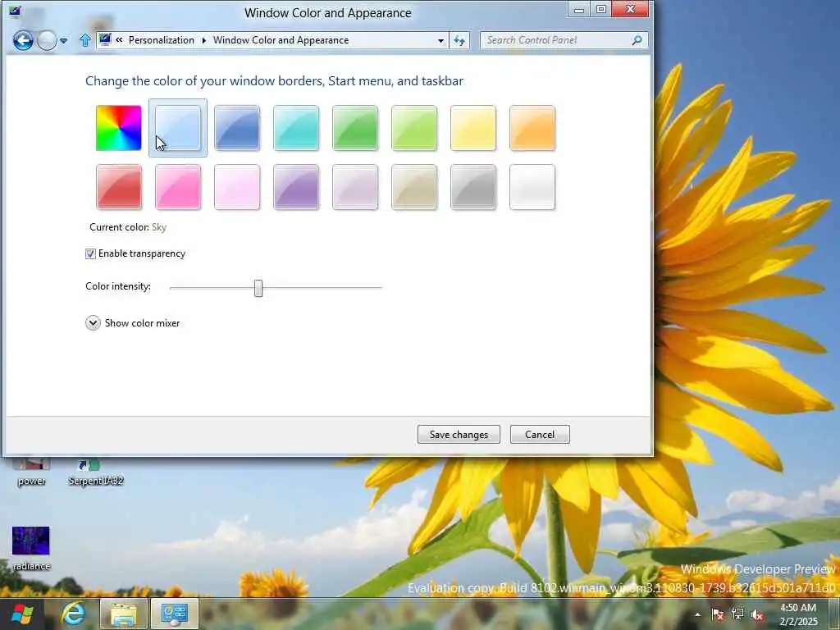Open Action Center flag icon in tray
This screenshot has height=630, width=840.
click(x=718, y=614)
